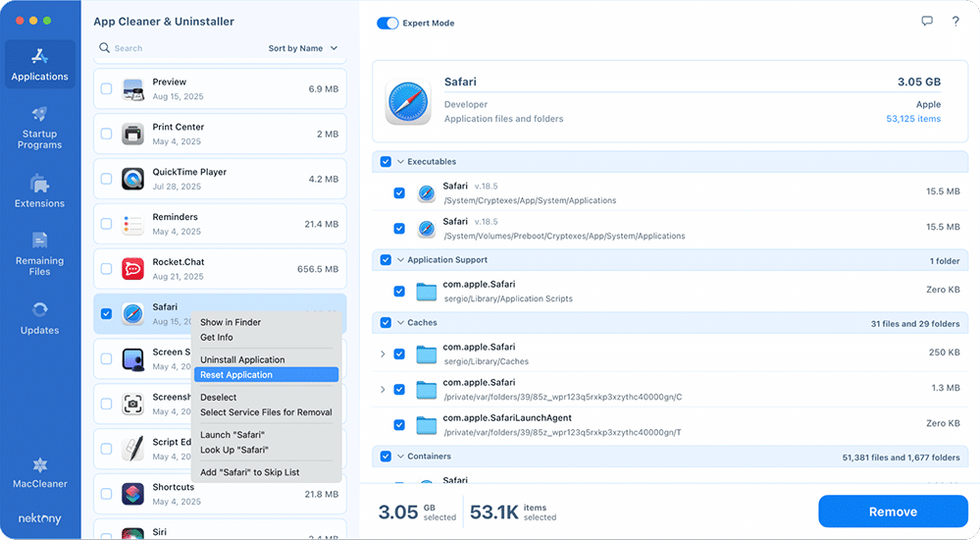Select "51,381 files and 1,677 folders" text

pos(901,459)
